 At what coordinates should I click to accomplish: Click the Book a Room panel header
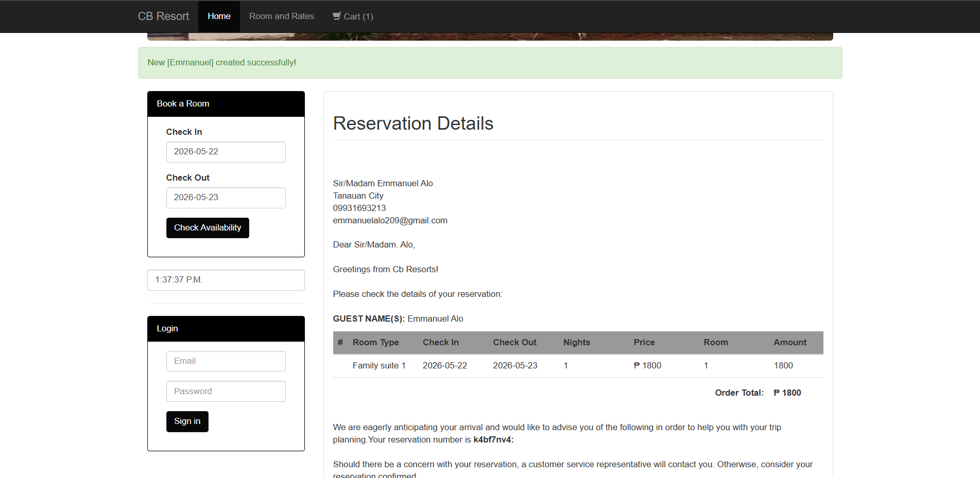226,104
